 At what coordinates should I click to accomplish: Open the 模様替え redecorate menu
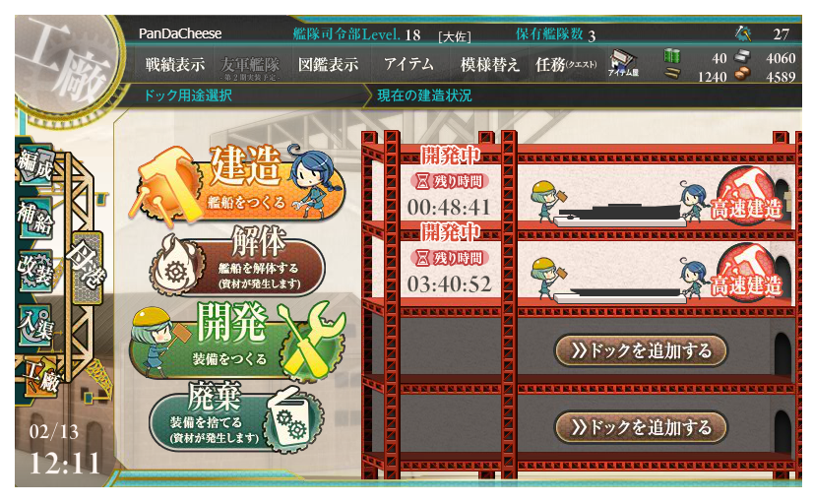tap(489, 65)
